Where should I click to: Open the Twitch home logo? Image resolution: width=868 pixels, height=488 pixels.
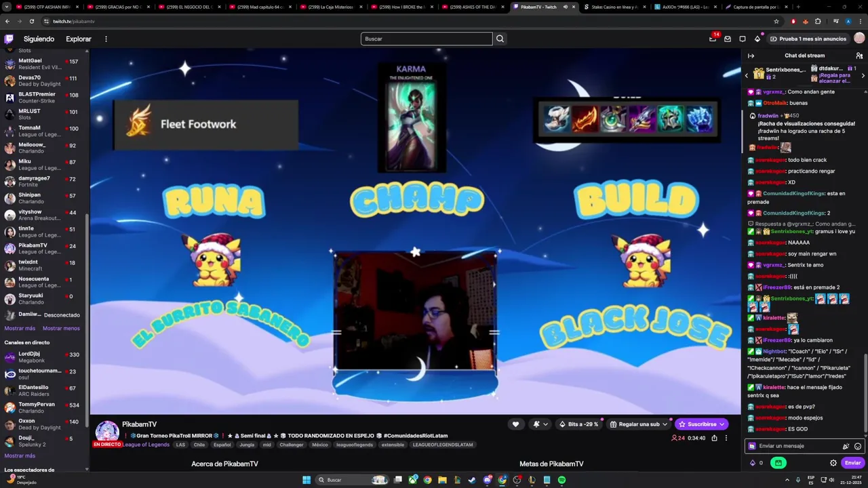coord(8,39)
